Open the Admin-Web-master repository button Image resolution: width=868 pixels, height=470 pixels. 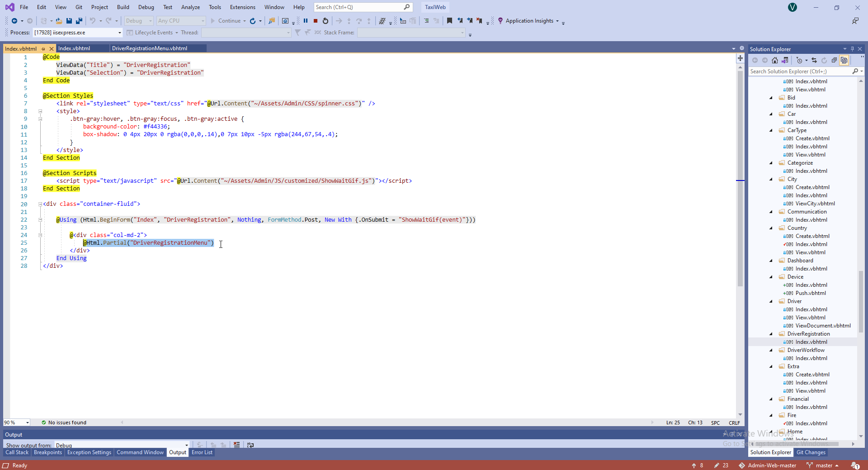(x=768, y=465)
